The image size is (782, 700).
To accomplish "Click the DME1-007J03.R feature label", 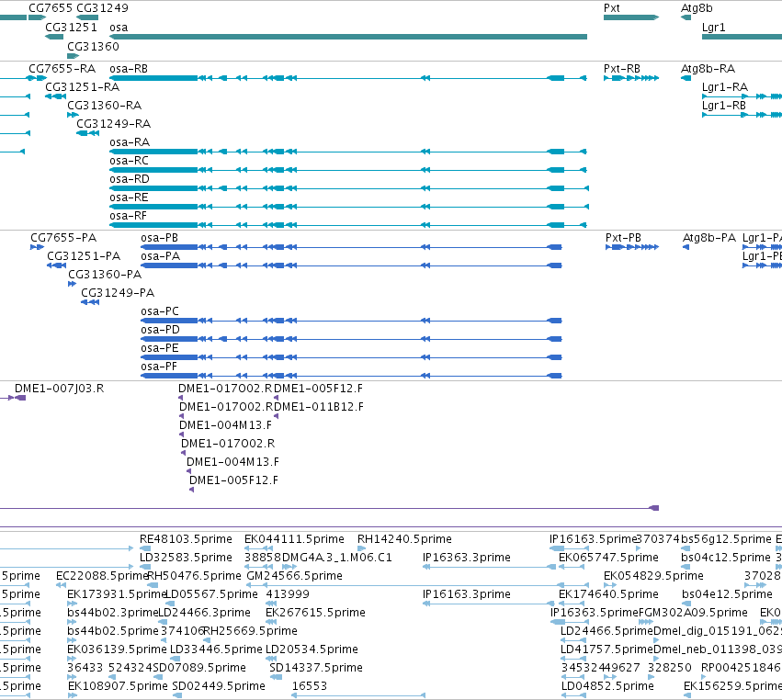I will coord(60,389).
